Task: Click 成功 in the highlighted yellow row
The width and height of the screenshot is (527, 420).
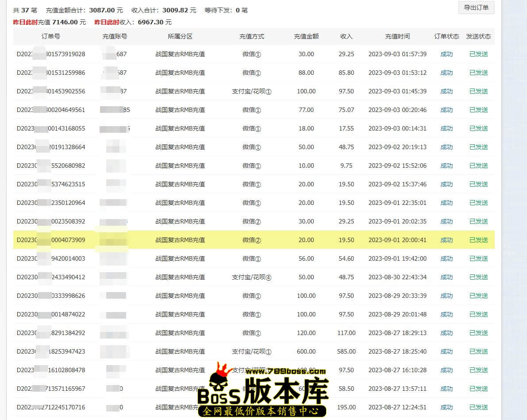Action: [x=446, y=240]
